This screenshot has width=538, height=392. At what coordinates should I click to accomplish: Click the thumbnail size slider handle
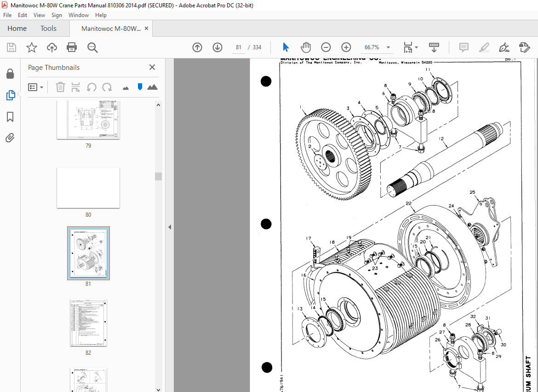[x=140, y=87]
